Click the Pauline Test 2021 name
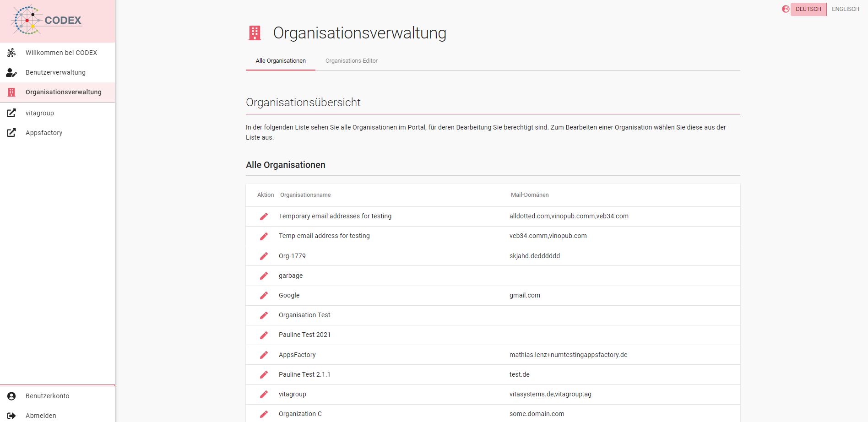The width and height of the screenshot is (868, 422). [x=304, y=335]
